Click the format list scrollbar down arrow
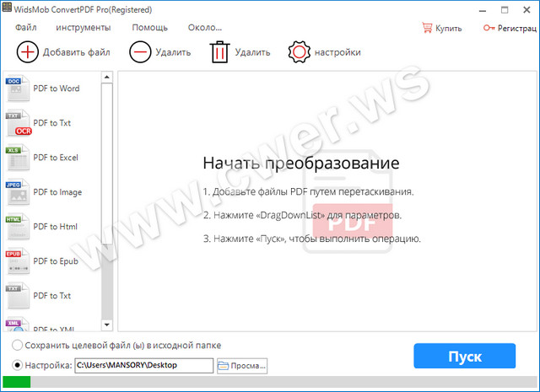The image size is (540, 392). click(107, 325)
